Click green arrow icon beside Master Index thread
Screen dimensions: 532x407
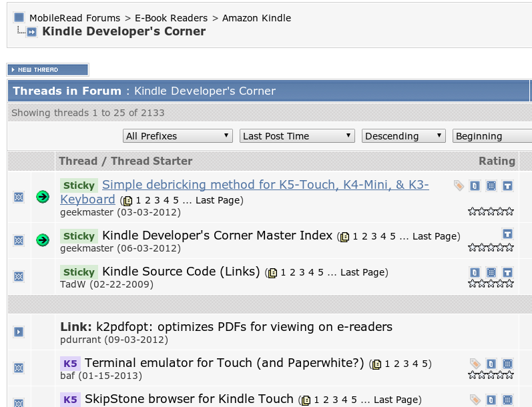(x=43, y=240)
